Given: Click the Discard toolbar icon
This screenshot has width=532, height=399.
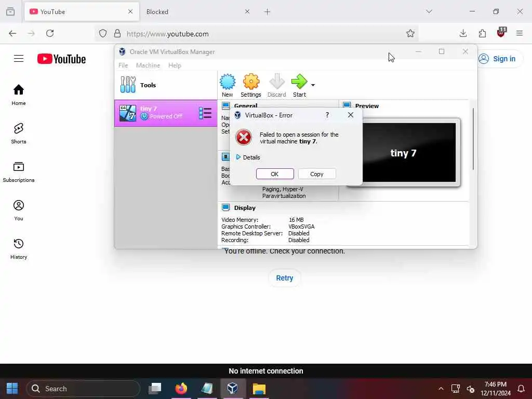Looking at the screenshot, I should click(x=276, y=86).
